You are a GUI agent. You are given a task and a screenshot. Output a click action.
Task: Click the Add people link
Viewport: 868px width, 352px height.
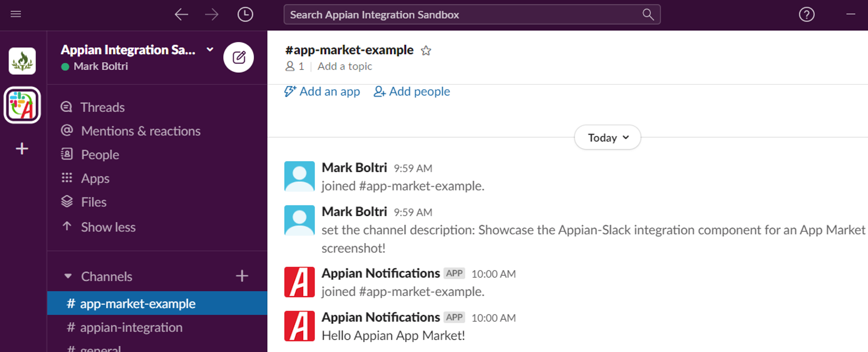[x=412, y=91]
